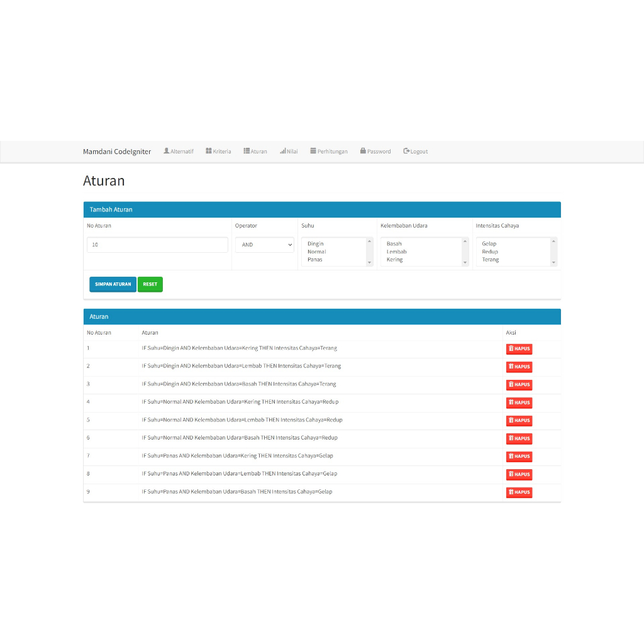Click Suhu list scroll down arrow
644x644 pixels.
click(x=370, y=262)
